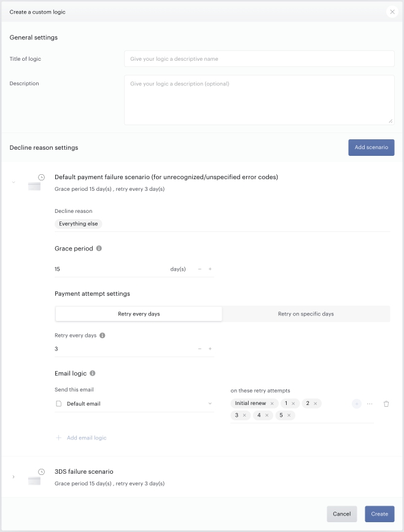404x532 pixels.
Task: Click the Email logic info icon
Action: (x=92, y=373)
